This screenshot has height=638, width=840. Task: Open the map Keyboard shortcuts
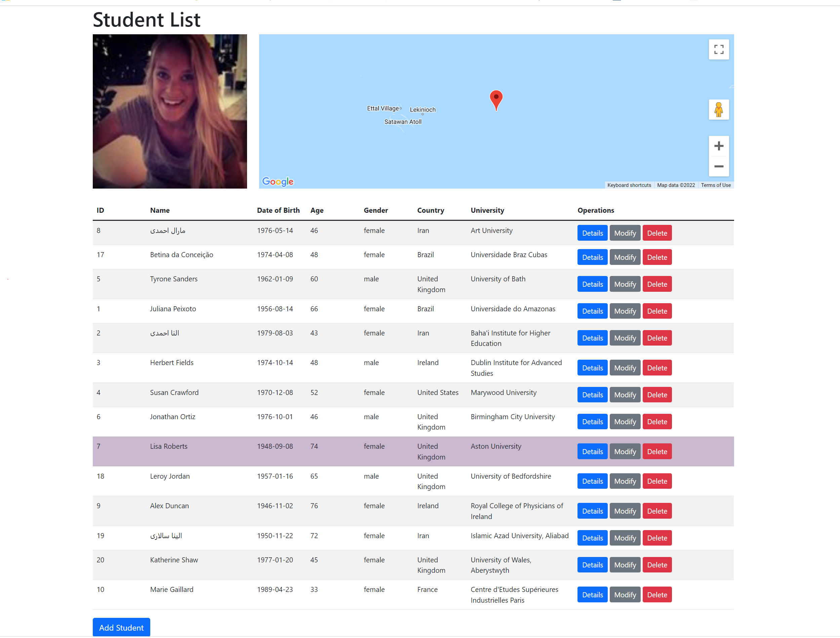point(629,185)
